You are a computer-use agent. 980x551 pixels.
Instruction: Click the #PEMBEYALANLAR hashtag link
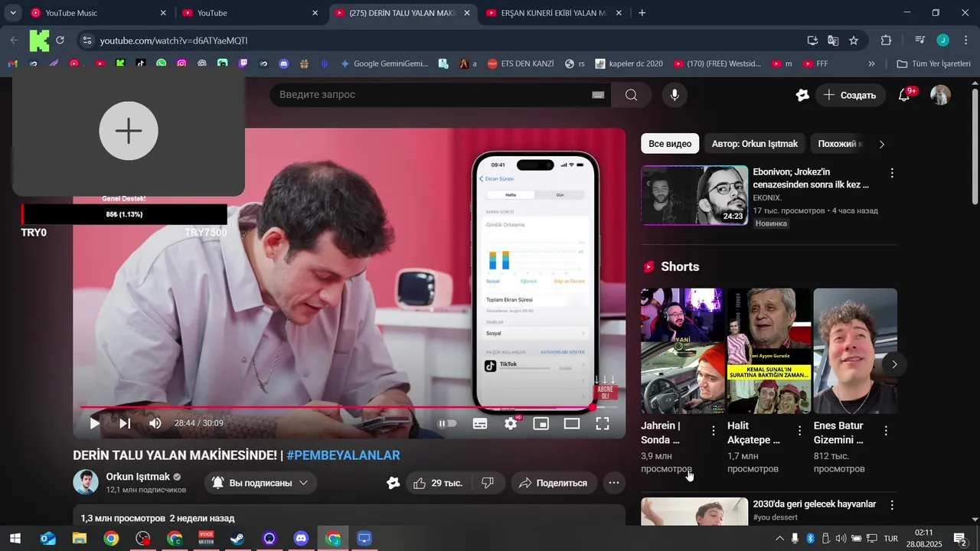tap(343, 455)
